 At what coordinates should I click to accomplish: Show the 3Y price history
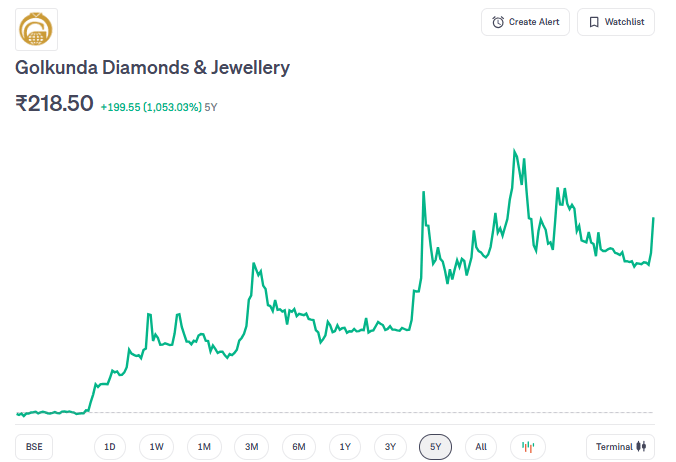[391, 446]
